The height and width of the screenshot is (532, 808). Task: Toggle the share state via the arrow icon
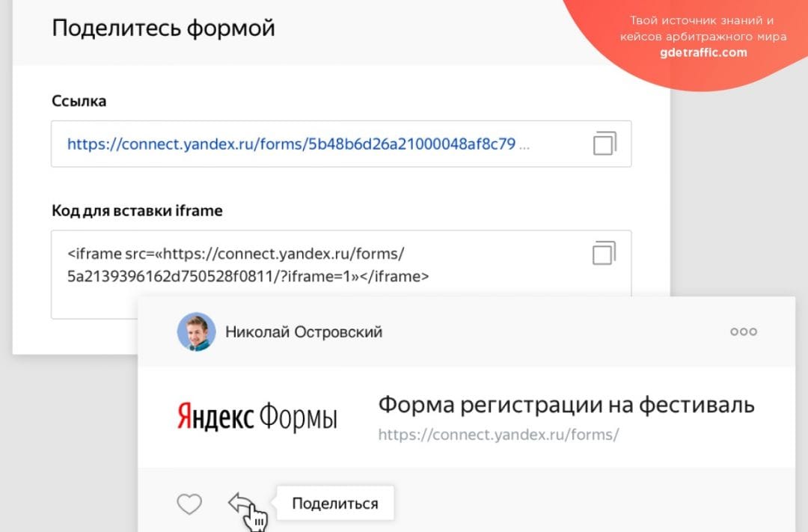coord(240,503)
